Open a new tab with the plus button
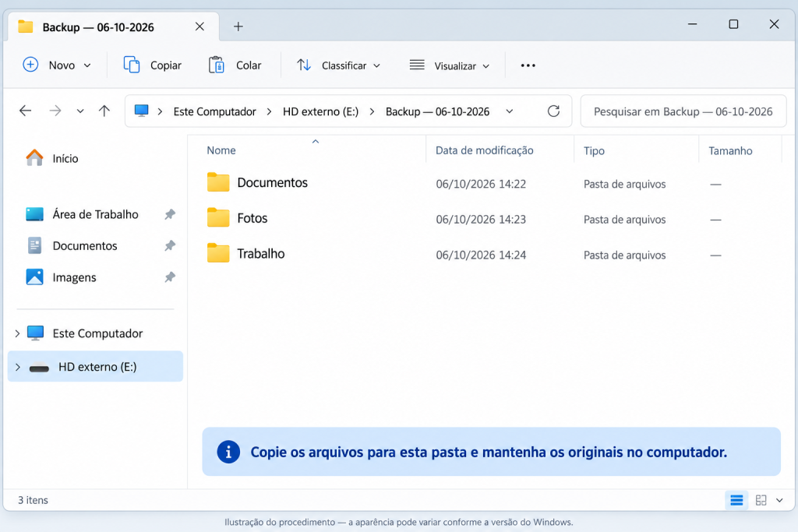The width and height of the screenshot is (798, 532). (x=238, y=26)
